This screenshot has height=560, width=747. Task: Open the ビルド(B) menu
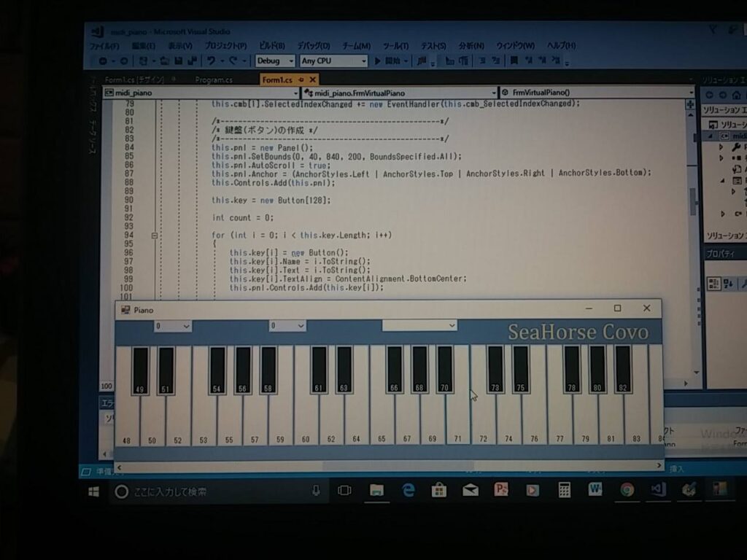[x=271, y=46]
